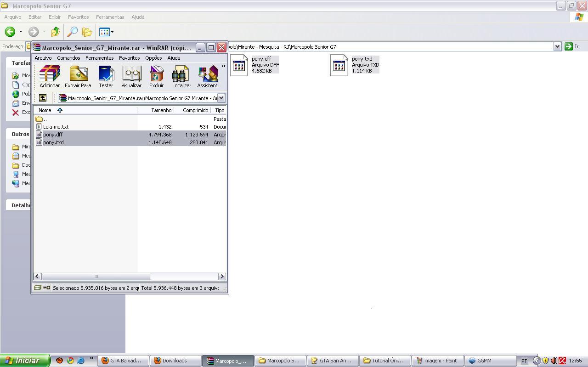Select pony.dff file in Explorer window
This screenshot has height=367, width=588.
click(x=255, y=65)
